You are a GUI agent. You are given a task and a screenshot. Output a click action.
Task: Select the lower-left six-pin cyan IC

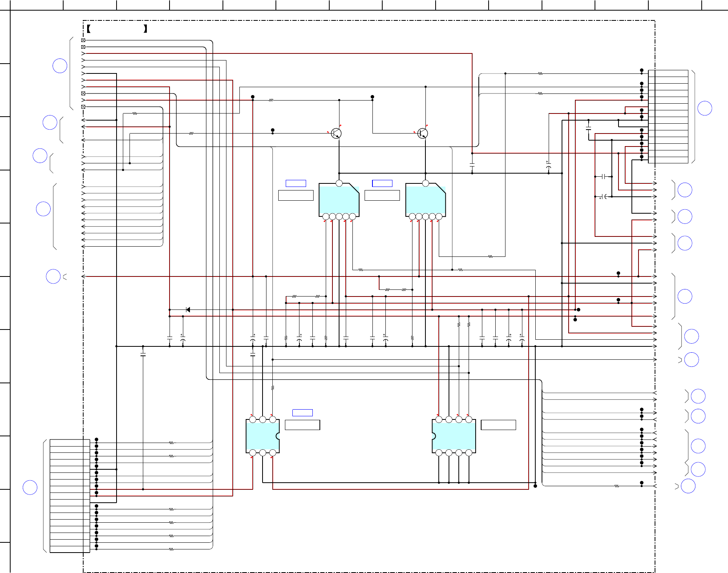263,436
